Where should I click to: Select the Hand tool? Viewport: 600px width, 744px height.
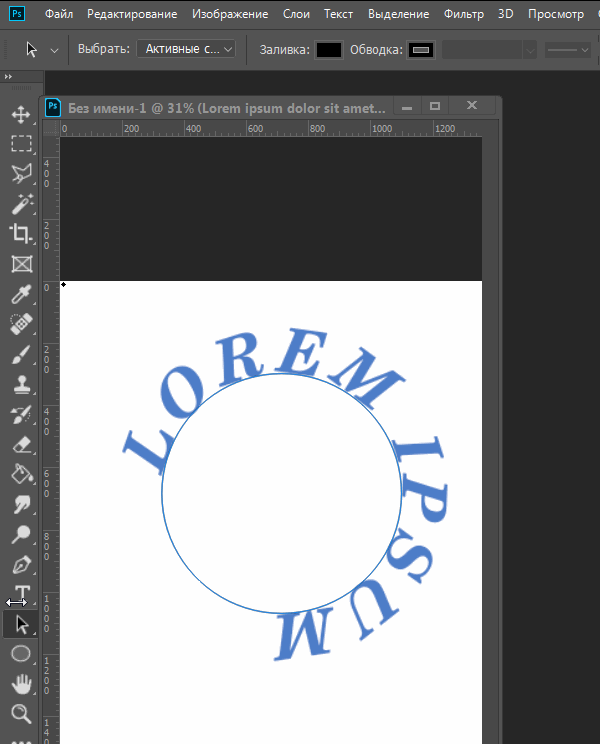pos(21,684)
